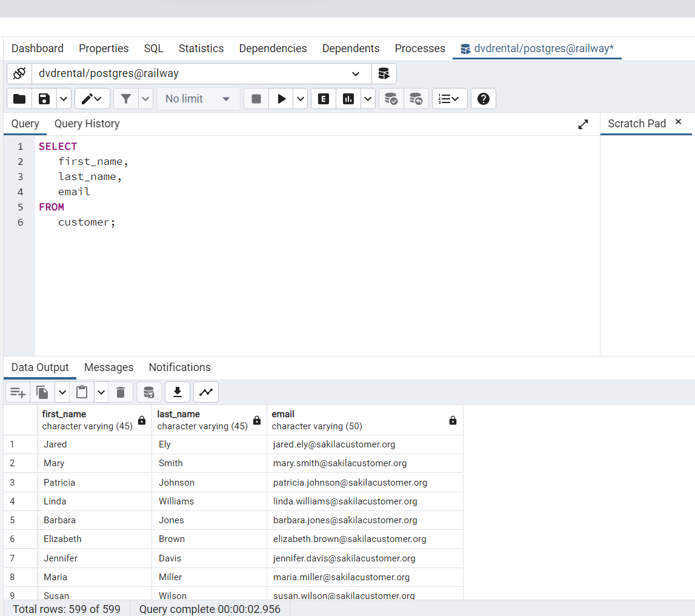Switch to the Query History tab

tap(87, 124)
